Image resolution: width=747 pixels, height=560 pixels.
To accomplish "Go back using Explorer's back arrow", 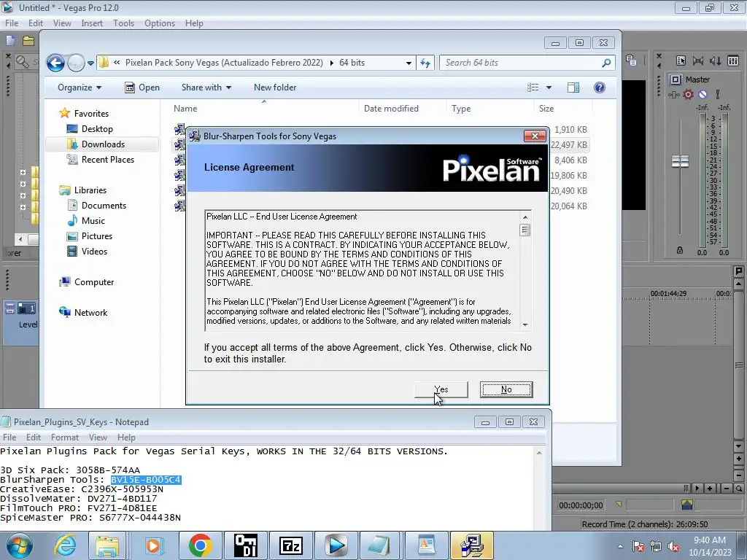I will point(55,63).
